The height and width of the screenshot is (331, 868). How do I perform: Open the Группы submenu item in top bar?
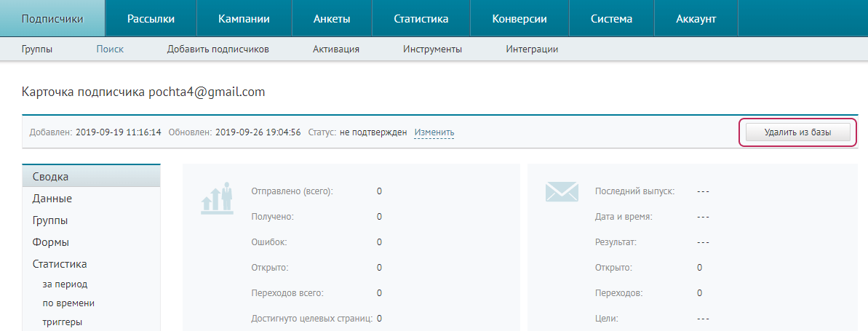(x=37, y=49)
